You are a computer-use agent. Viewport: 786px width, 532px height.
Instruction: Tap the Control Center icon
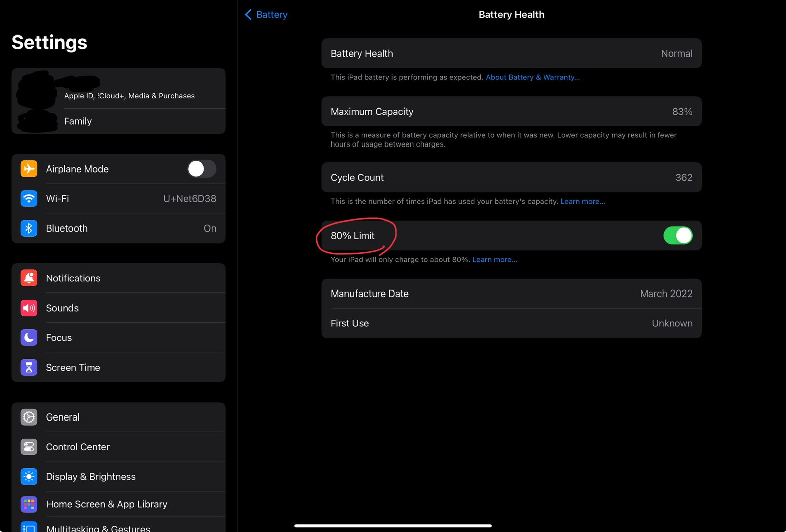(x=29, y=447)
